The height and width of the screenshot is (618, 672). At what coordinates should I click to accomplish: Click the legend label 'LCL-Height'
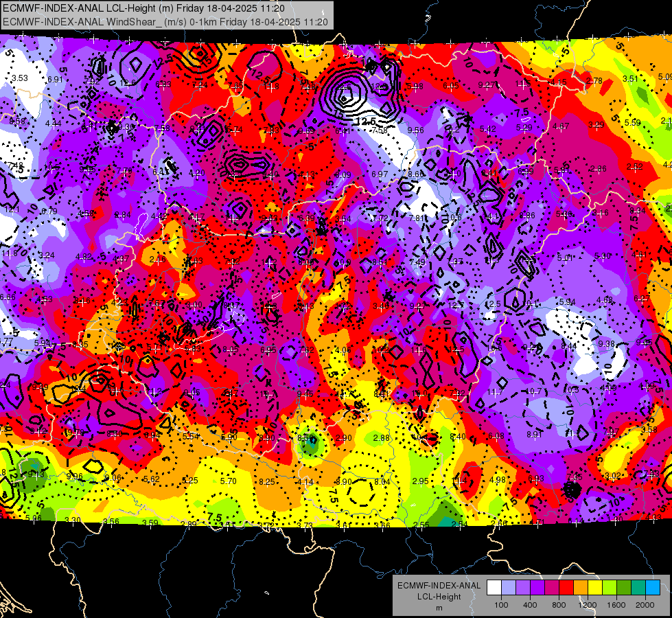point(439,597)
